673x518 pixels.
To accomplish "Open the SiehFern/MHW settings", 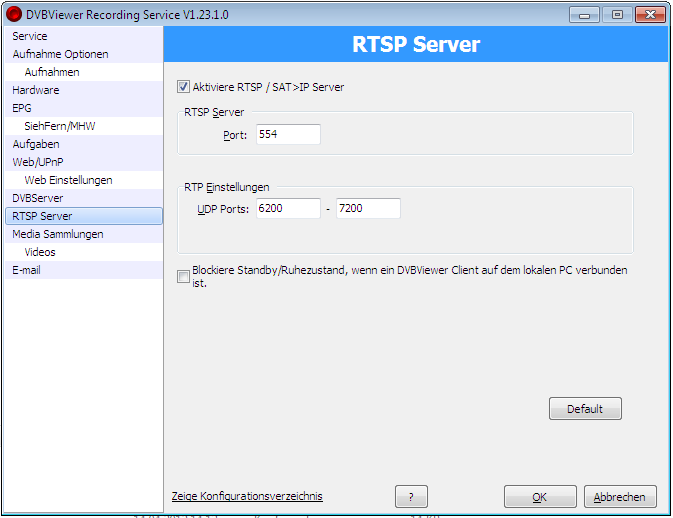I will tap(60, 126).
